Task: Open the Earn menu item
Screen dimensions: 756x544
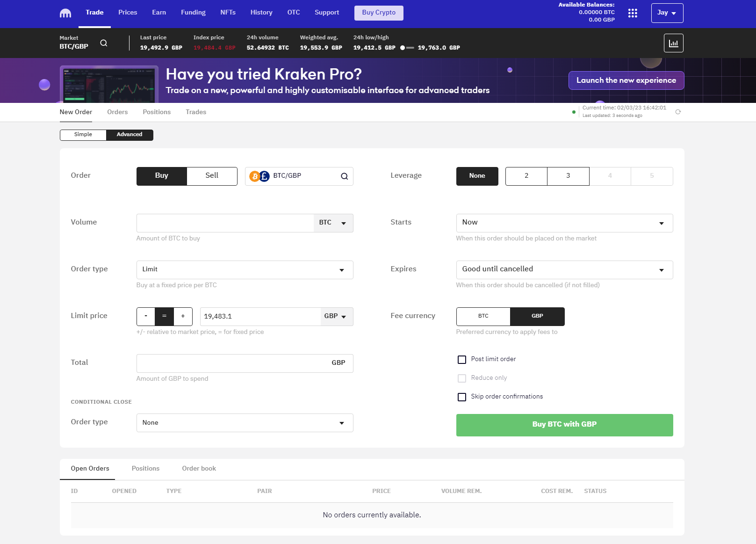Action: click(159, 13)
